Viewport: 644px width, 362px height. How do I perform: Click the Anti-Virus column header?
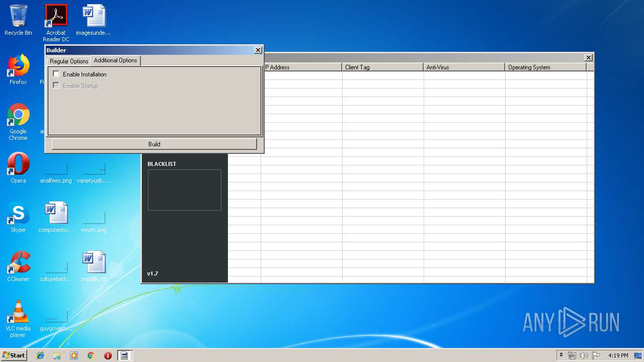point(464,67)
